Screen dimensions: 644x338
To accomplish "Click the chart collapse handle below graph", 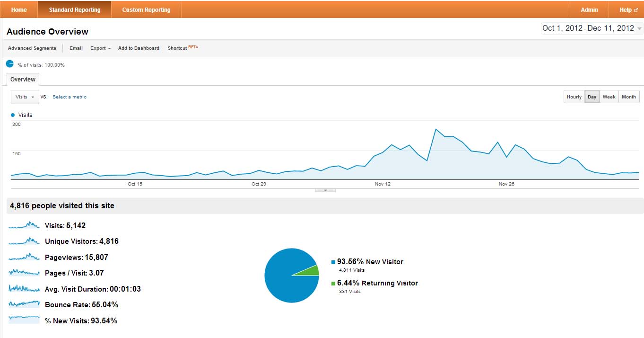I will 325,190.
